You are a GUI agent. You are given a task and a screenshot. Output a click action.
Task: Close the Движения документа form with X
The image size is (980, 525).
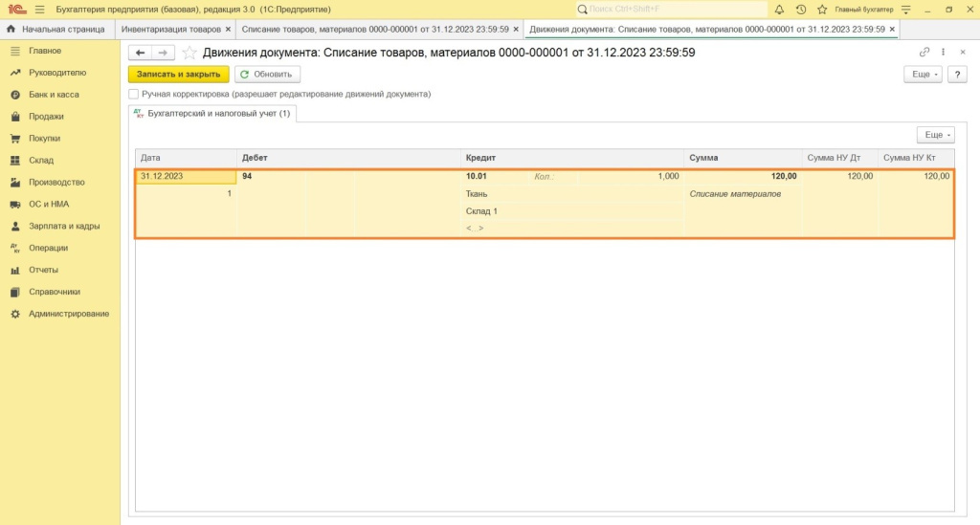click(x=963, y=53)
